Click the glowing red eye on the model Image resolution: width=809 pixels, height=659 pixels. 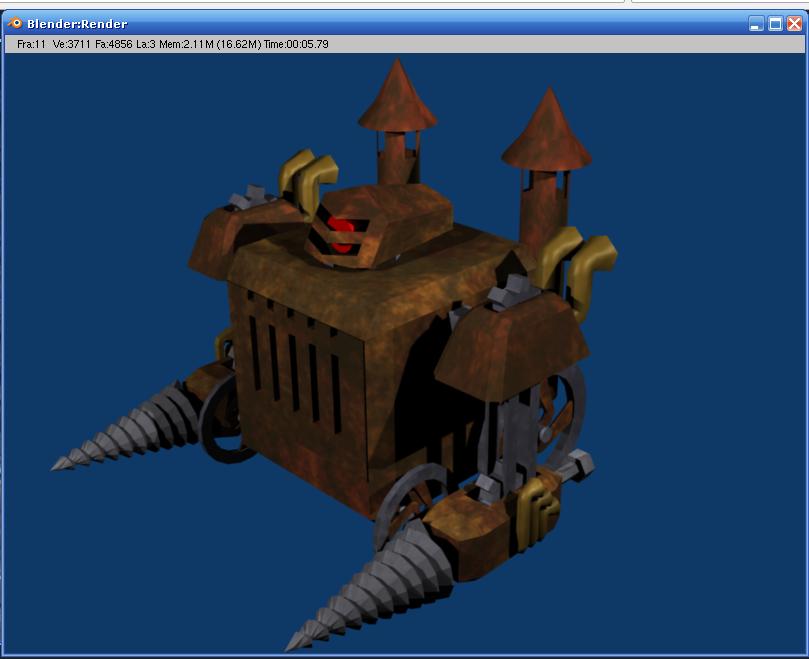click(x=342, y=232)
